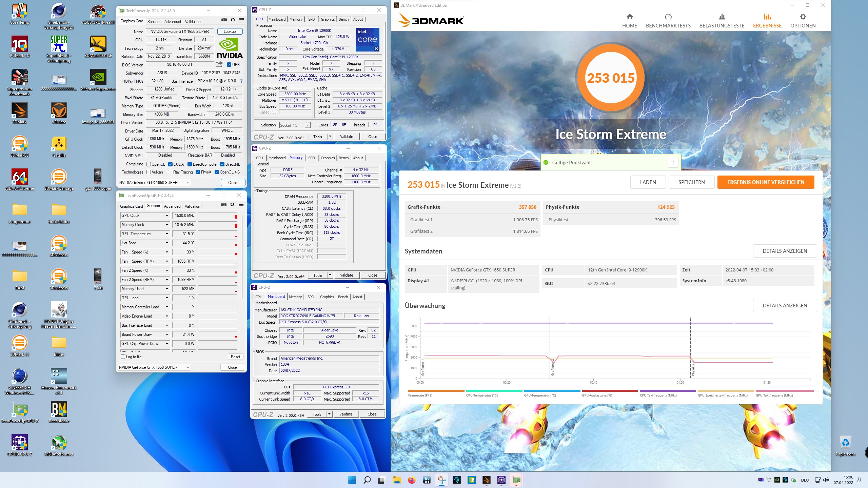This screenshot has width=868, height=488.
Task: Enable Log to file checkbox
Action: [123, 357]
